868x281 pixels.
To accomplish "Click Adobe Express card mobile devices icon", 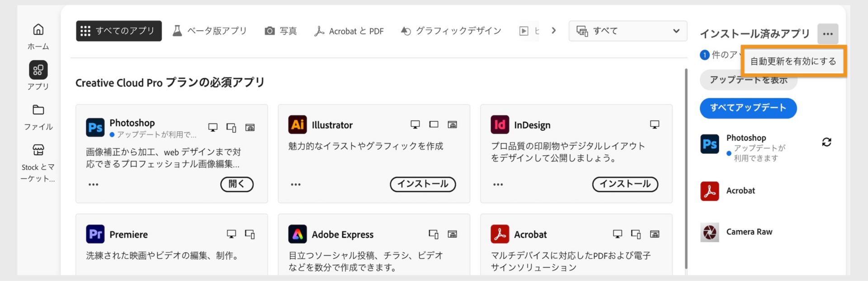I will 434,234.
